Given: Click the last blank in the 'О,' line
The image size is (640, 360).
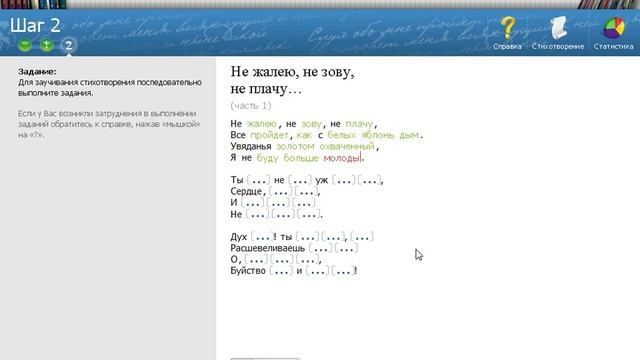Looking at the screenshot, I should click(x=307, y=259).
